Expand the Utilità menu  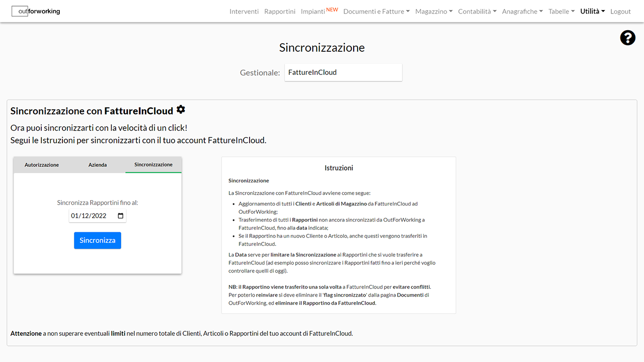pos(593,11)
